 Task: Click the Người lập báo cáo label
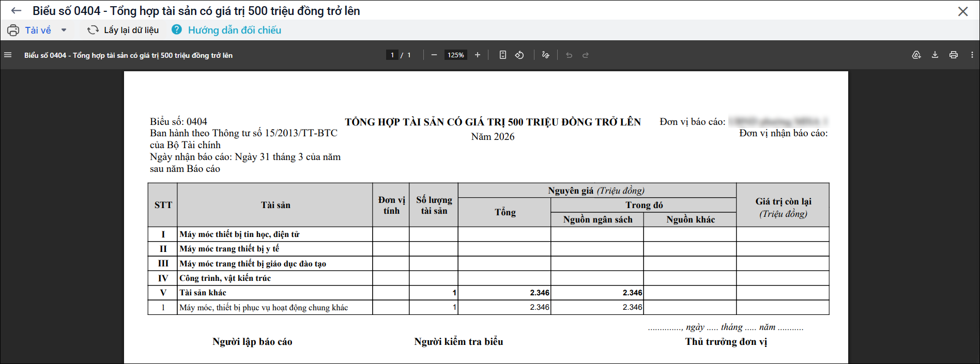pos(252,342)
